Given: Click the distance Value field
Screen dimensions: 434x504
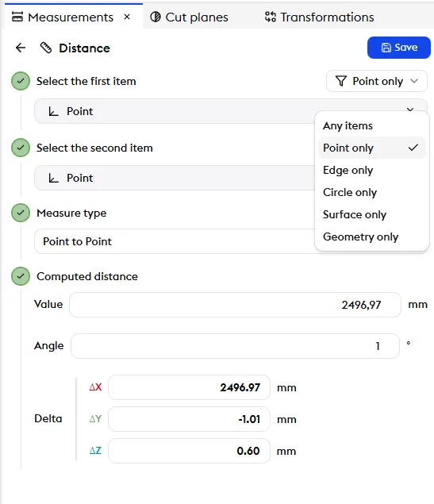Looking at the screenshot, I should 235,305.
